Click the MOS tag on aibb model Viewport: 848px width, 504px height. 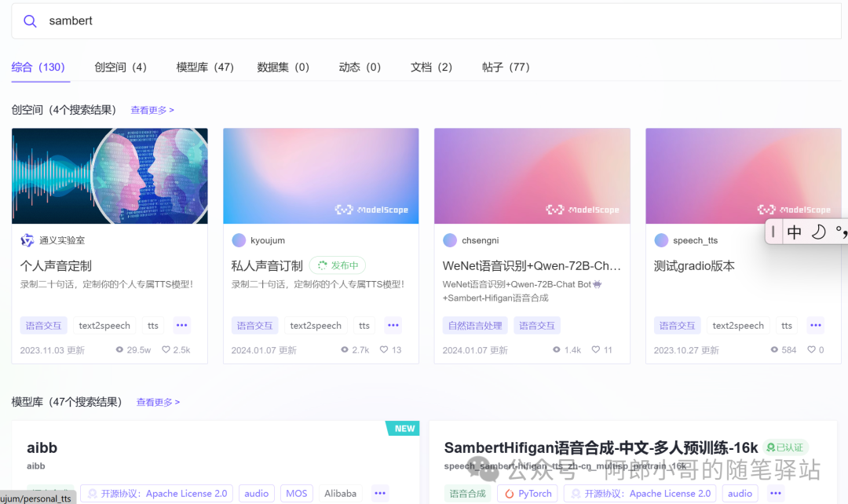(x=296, y=493)
